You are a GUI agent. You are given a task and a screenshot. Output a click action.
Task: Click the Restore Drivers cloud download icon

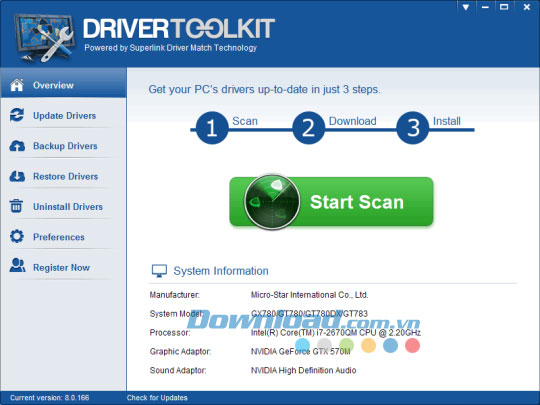tap(17, 176)
